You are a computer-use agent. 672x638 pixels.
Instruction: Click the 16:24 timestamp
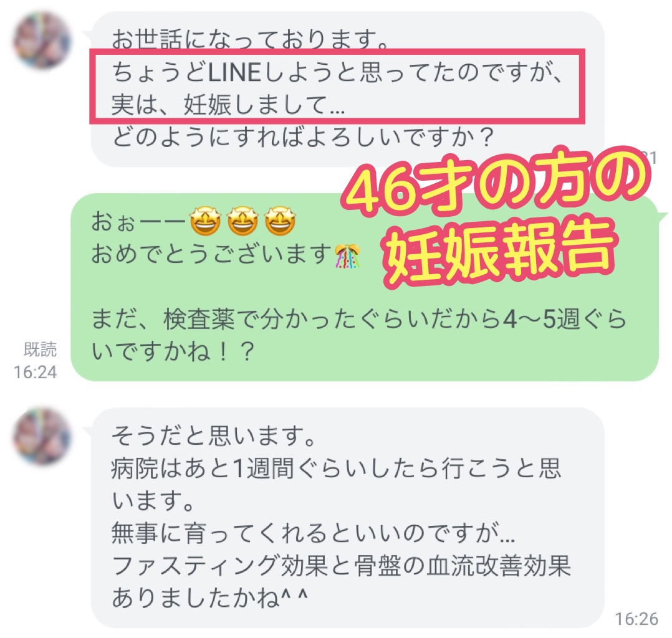(x=35, y=372)
